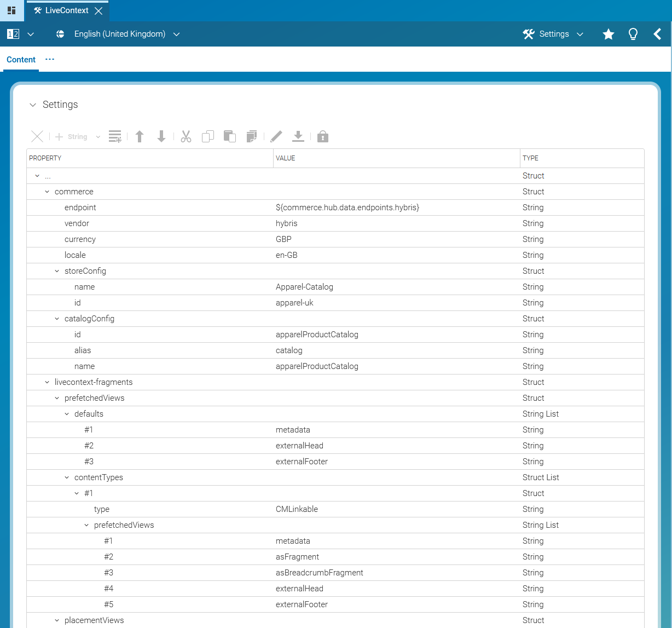This screenshot has height=628, width=672.
Task: Click the move row down arrow icon
Action: pyautogui.click(x=161, y=136)
